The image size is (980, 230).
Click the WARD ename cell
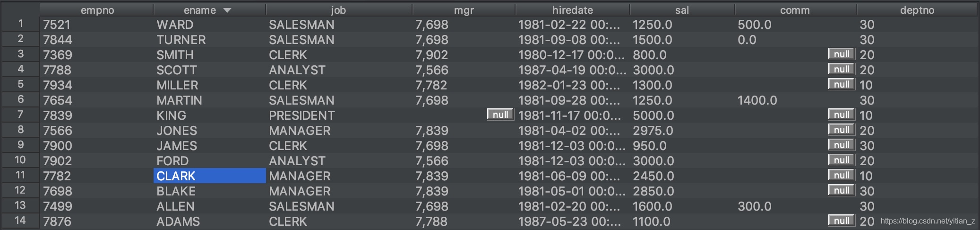pos(210,25)
